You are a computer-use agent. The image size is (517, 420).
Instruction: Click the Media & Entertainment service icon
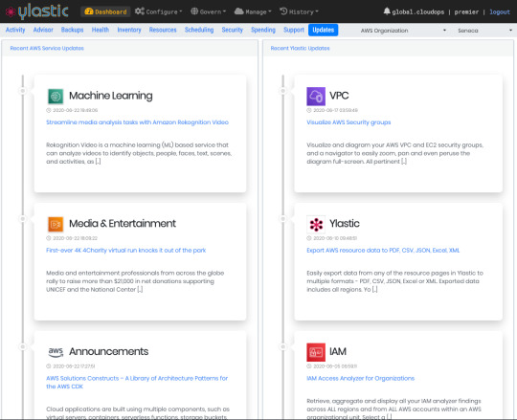(x=56, y=224)
